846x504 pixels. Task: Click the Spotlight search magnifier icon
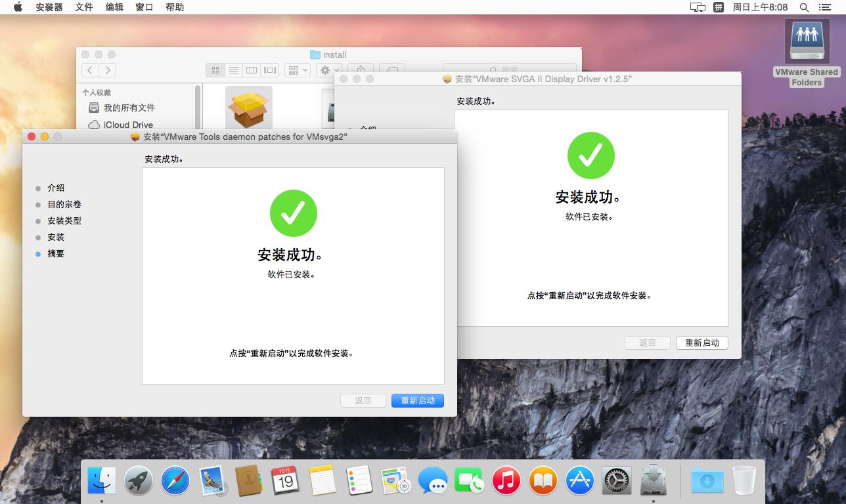[x=804, y=7]
